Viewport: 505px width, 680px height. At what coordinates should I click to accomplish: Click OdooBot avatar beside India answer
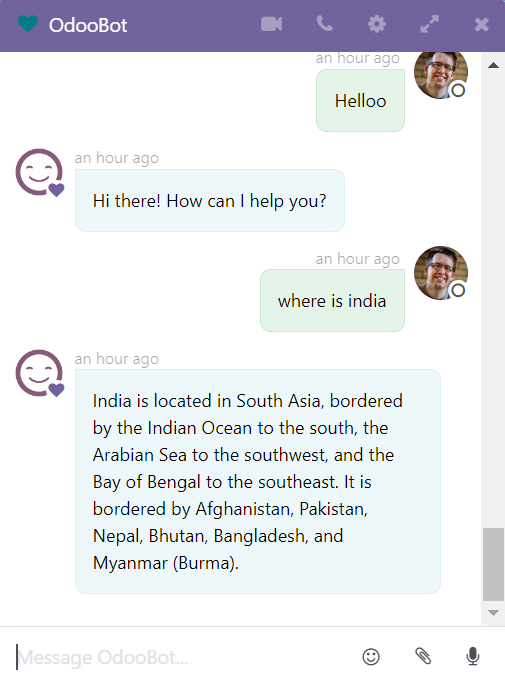click(x=39, y=373)
